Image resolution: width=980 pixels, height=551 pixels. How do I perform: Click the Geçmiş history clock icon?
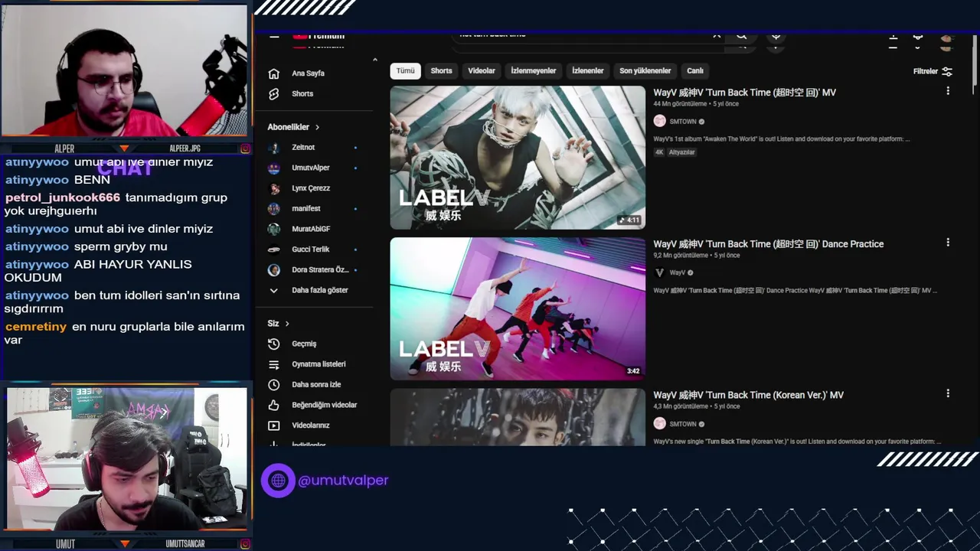[274, 344]
